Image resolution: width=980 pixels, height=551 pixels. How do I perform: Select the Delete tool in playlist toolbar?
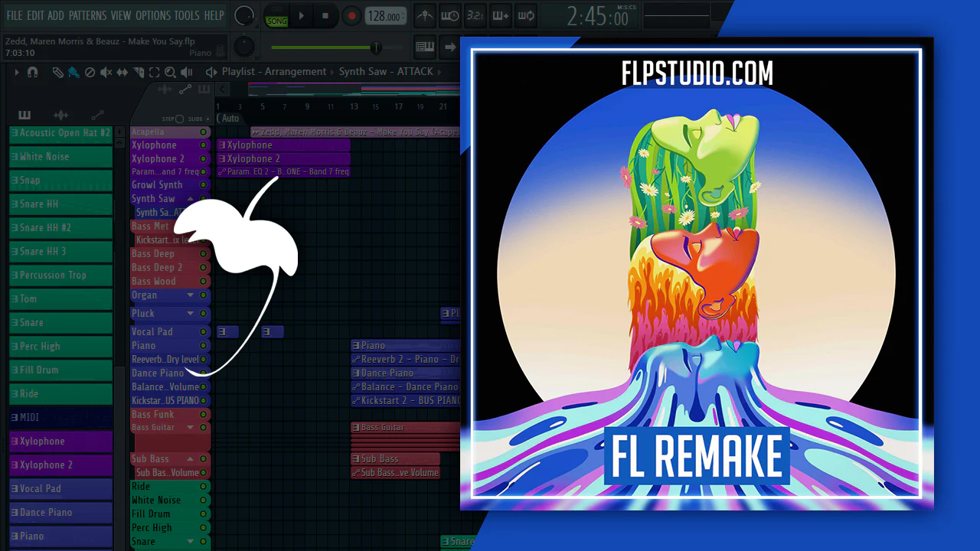[x=90, y=72]
